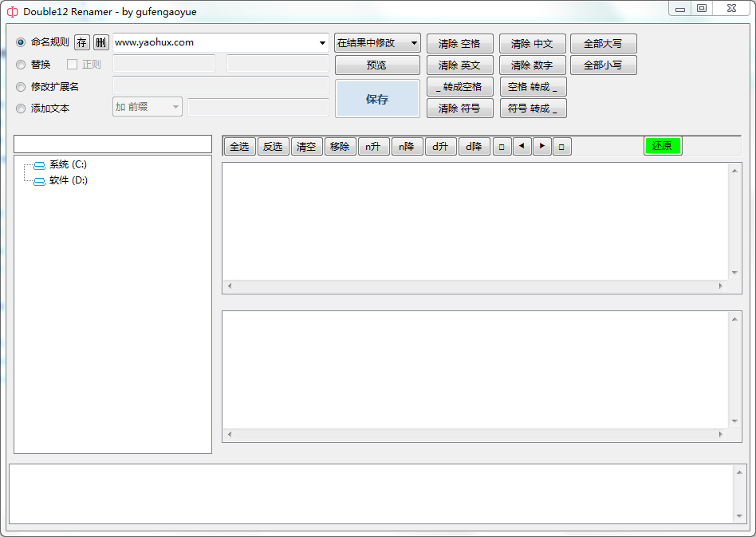
Task: Select the 软件 (D:) drive in tree
Action: pyautogui.click(x=68, y=180)
